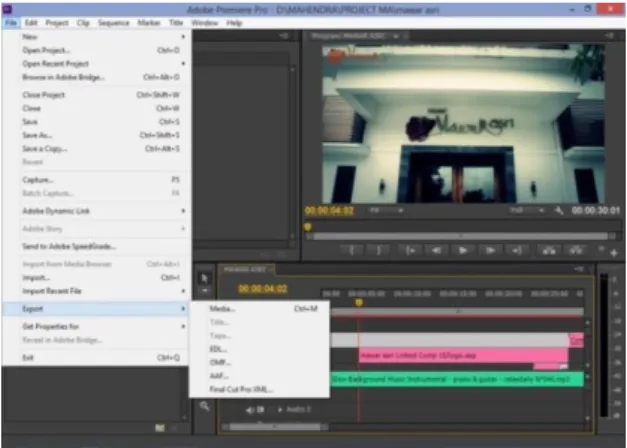Click the Timeline work area bar
This screenshot has width=627, height=448.
tap(457, 311)
